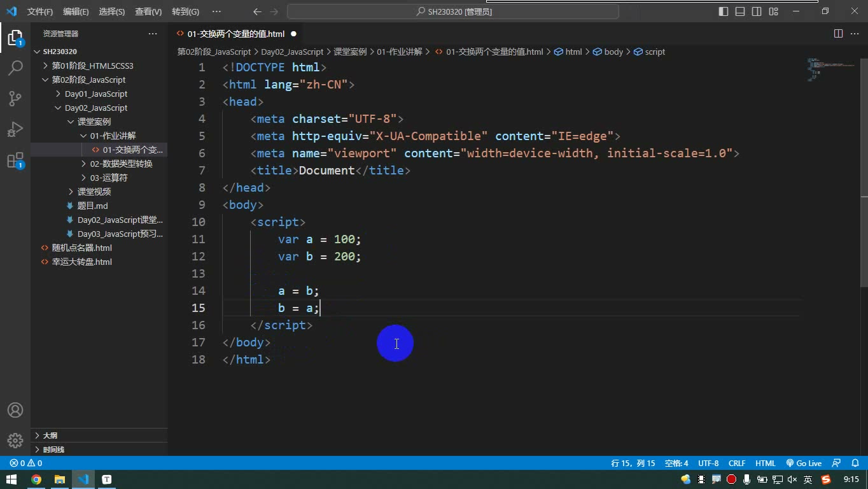This screenshot has width=868, height=489.
Task: Open 题目.md in the explorer
Action: coord(92,206)
